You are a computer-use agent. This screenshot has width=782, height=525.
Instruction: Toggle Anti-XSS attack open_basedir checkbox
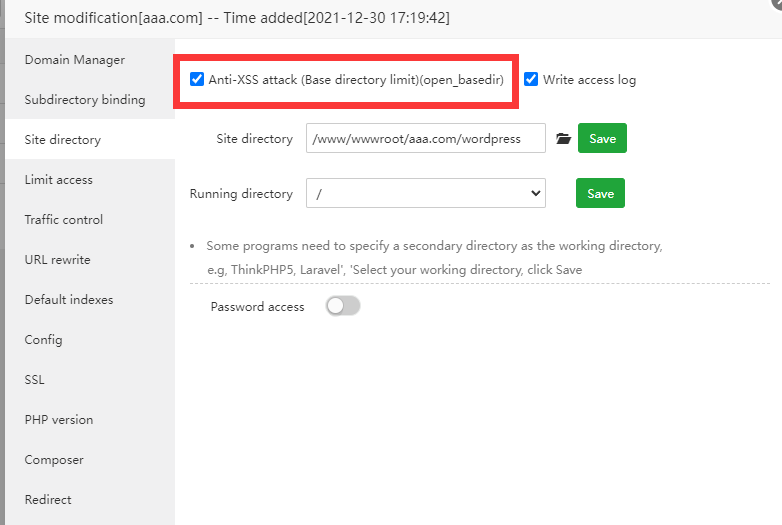(197, 79)
